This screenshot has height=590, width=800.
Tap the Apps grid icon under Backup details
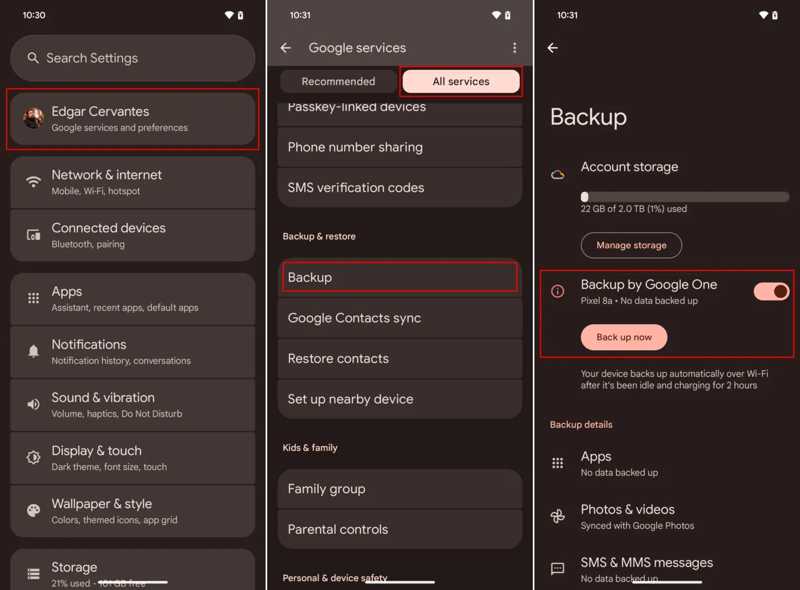click(x=558, y=463)
